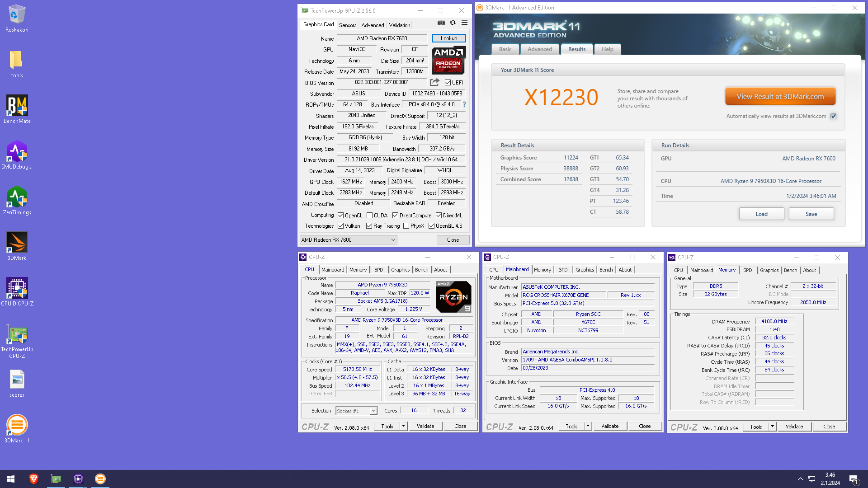This screenshot has height=488, width=868.
Task: Click Validate in CPU tab window
Action: coord(425,426)
